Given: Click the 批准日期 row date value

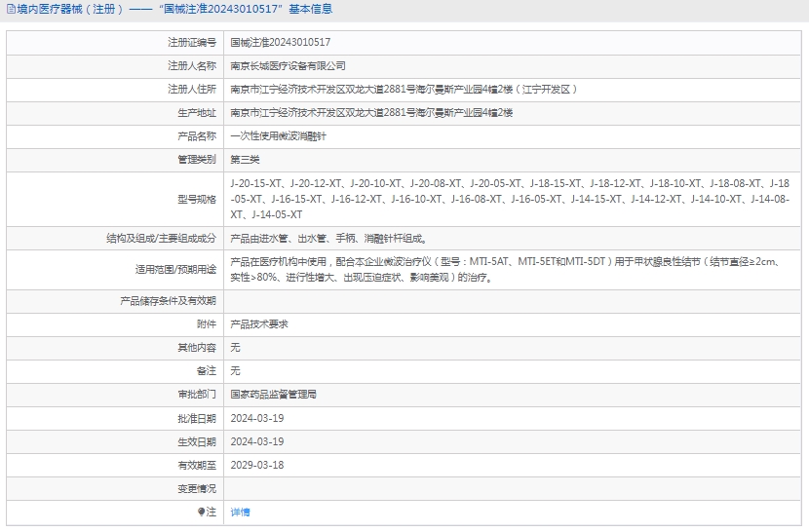Looking at the screenshot, I should [256, 418].
